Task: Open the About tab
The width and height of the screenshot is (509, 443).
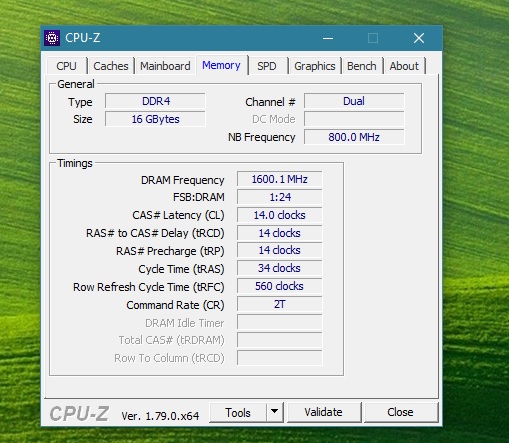Action: point(404,66)
